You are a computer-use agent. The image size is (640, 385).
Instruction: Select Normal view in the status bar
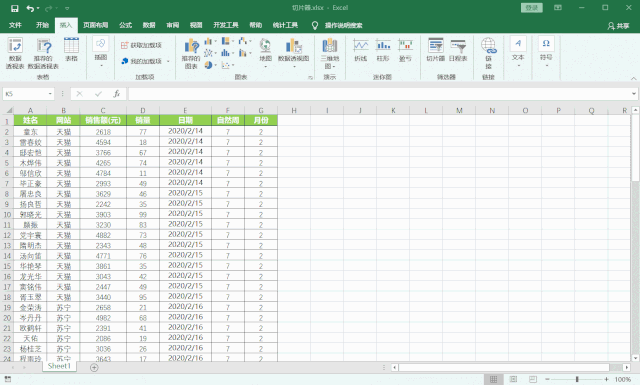(493, 379)
